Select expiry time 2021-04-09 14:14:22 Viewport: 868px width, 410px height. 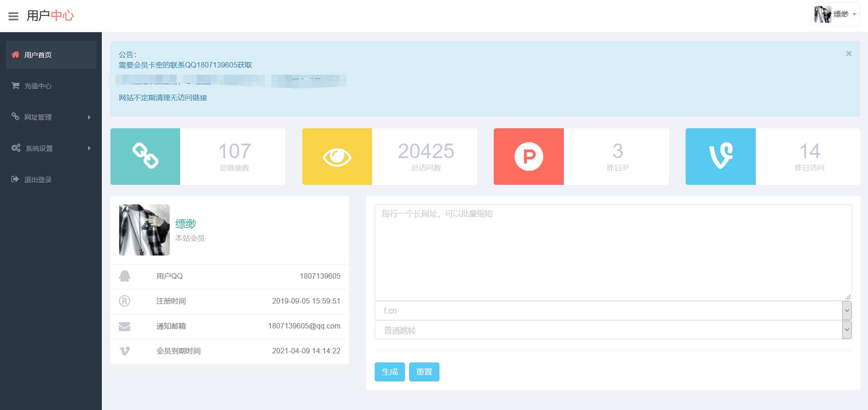point(306,351)
